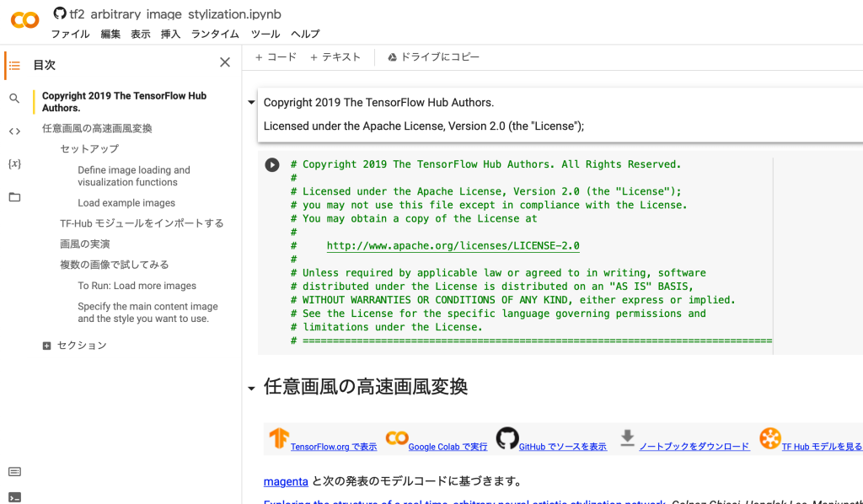Open the files folder icon in sidebar
The image size is (863, 504).
pos(14,197)
